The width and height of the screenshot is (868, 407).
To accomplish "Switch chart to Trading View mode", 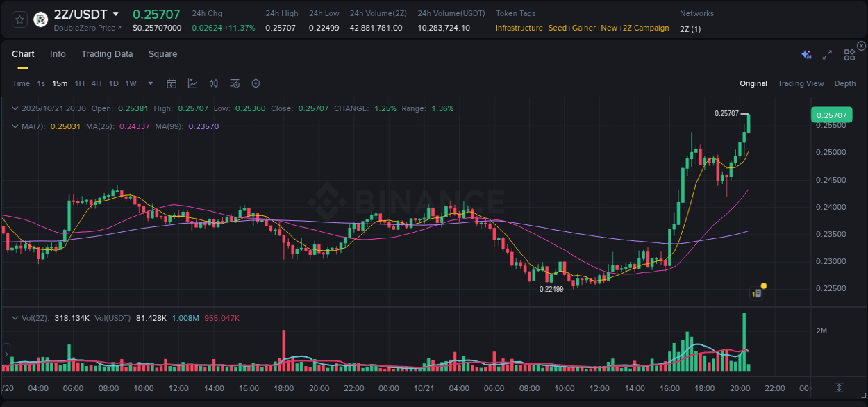I will coord(801,83).
